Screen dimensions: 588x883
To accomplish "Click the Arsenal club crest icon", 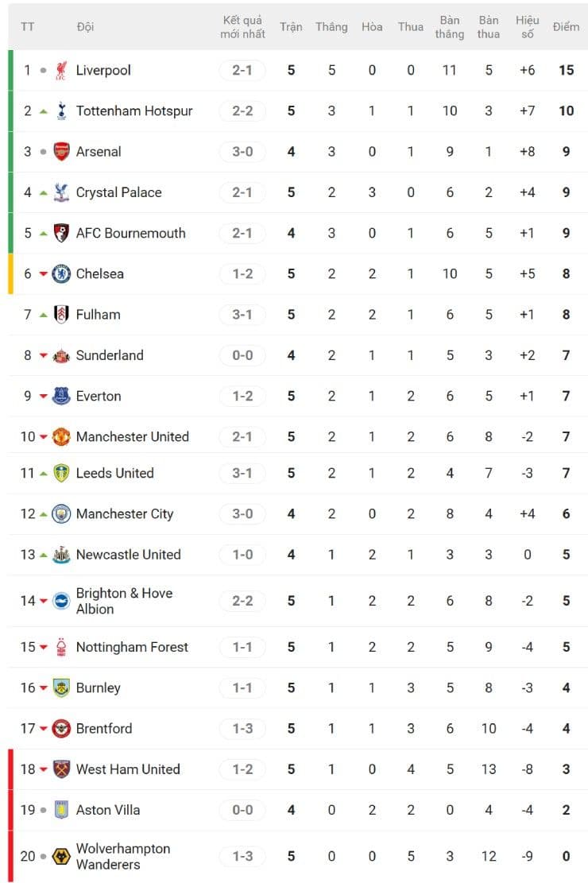I will tap(61, 152).
